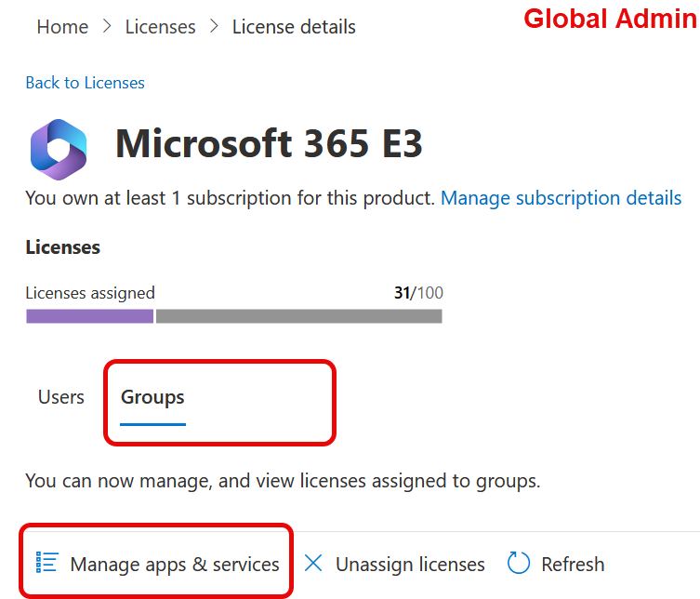Open Home in the breadcrumb
The height and width of the screenshot is (599, 700).
(62, 27)
